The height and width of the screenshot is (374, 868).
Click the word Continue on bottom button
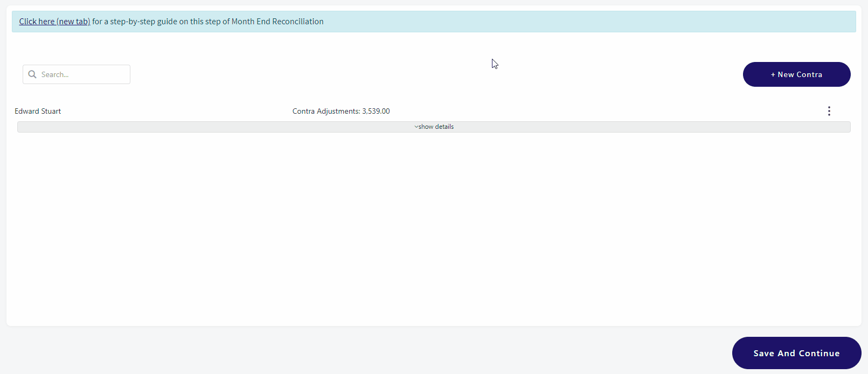tap(819, 353)
